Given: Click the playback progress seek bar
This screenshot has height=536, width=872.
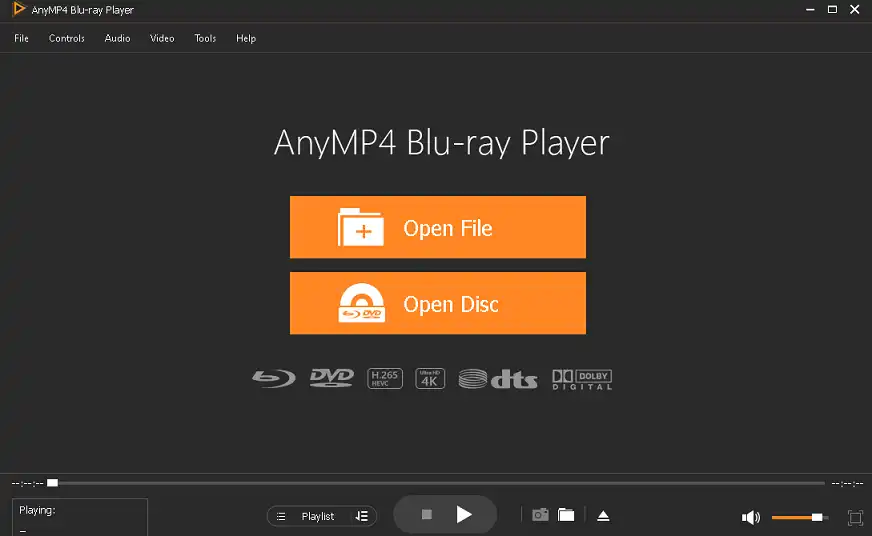Looking at the screenshot, I should (438, 483).
